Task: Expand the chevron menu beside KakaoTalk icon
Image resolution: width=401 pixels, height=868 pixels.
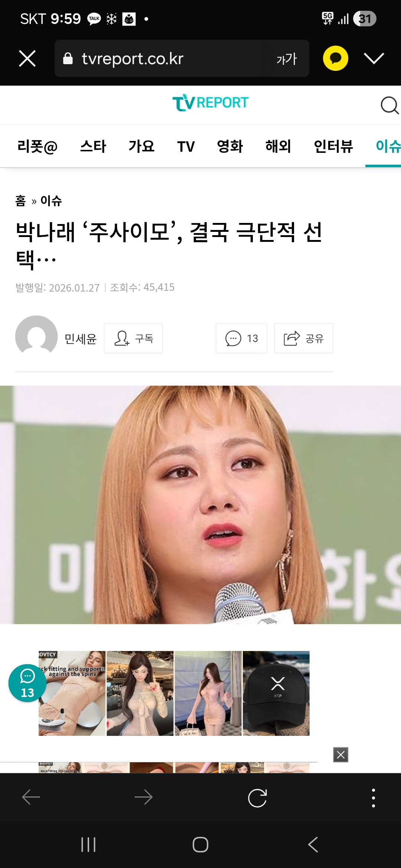Action: click(x=374, y=58)
